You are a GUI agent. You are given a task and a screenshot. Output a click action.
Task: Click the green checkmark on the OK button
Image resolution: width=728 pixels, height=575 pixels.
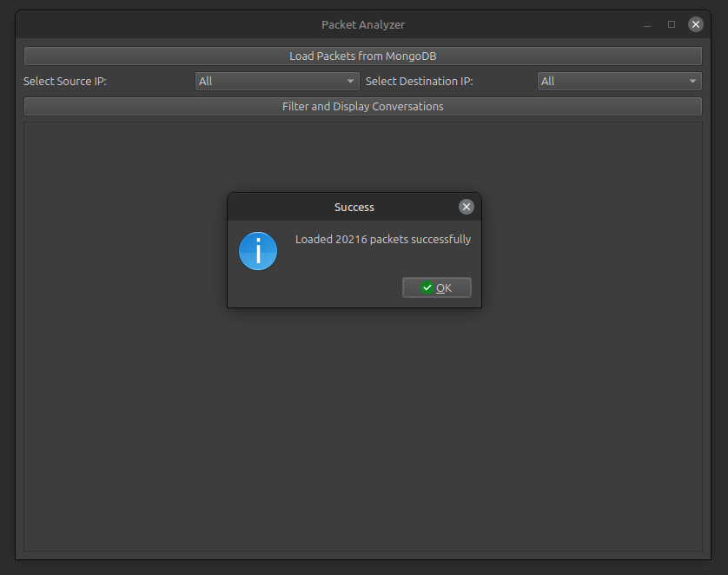(427, 287)
